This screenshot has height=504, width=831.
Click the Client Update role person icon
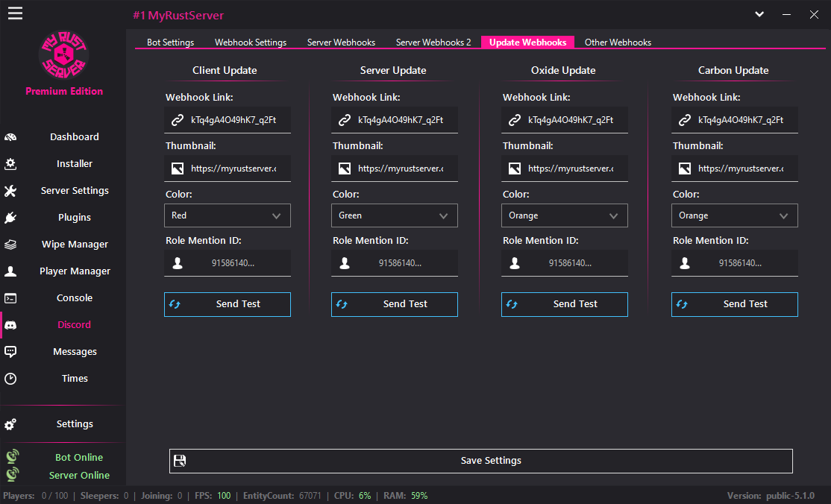178,263
